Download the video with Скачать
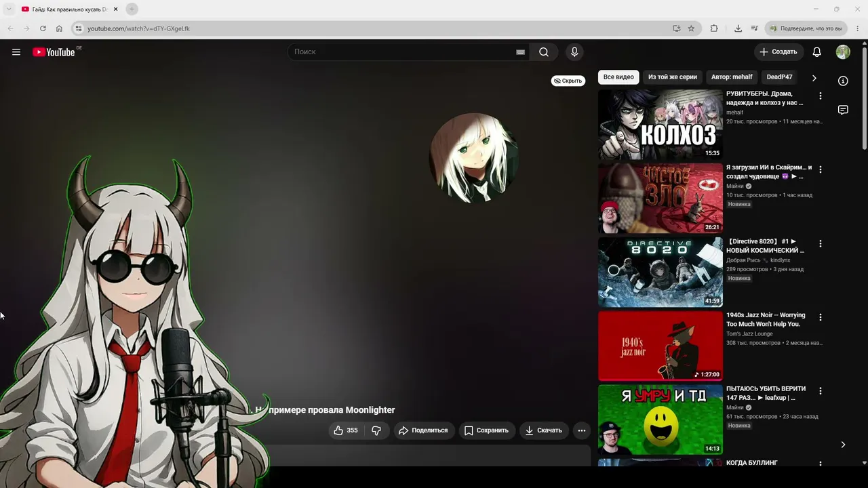 coord(544,430)
